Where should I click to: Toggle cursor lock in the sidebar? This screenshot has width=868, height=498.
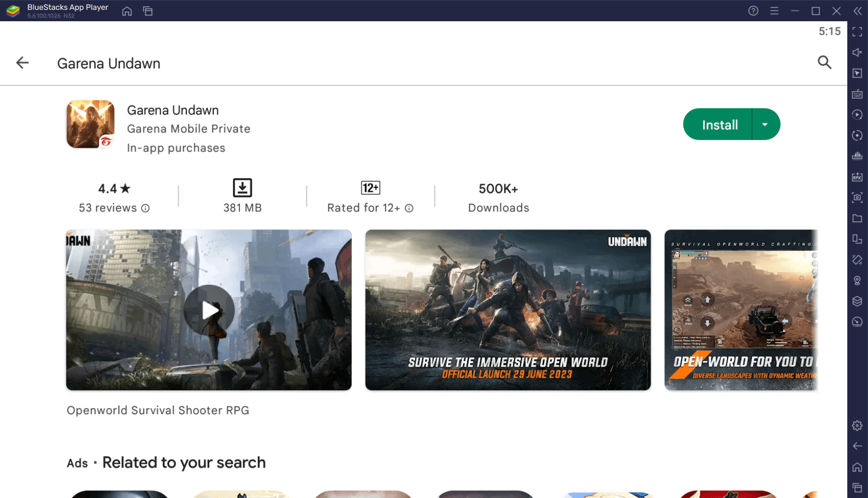click(x=857, y=74)
